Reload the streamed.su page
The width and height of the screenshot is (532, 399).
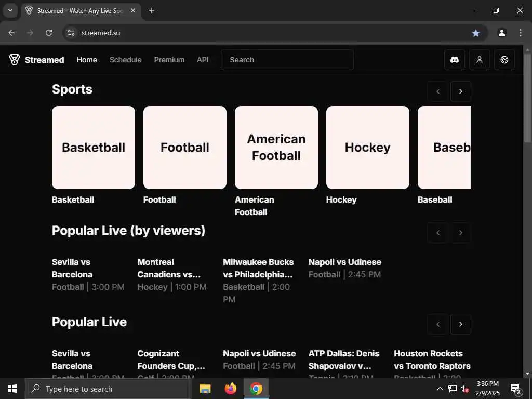tap(49, 33)
